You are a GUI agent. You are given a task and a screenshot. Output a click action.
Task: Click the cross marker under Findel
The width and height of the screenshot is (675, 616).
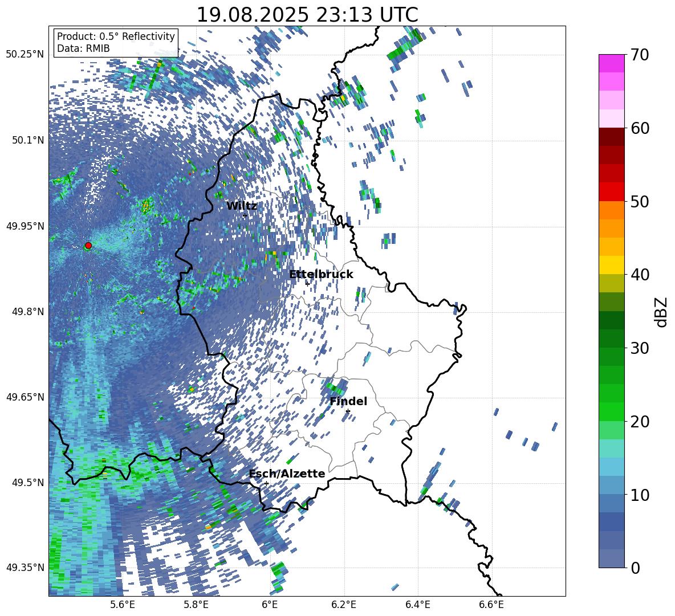click(x=348, y=411)
